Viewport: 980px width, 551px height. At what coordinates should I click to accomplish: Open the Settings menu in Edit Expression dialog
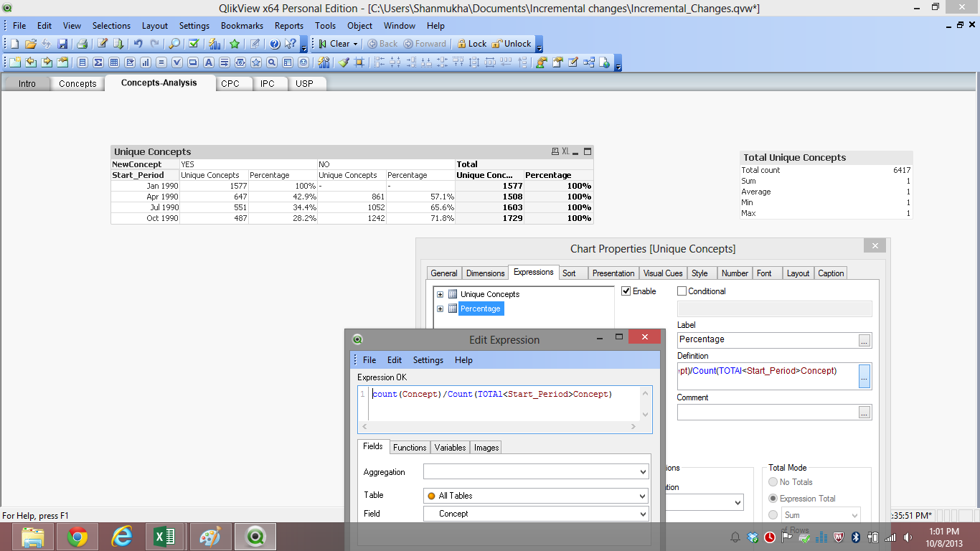(x=428, y=360)
